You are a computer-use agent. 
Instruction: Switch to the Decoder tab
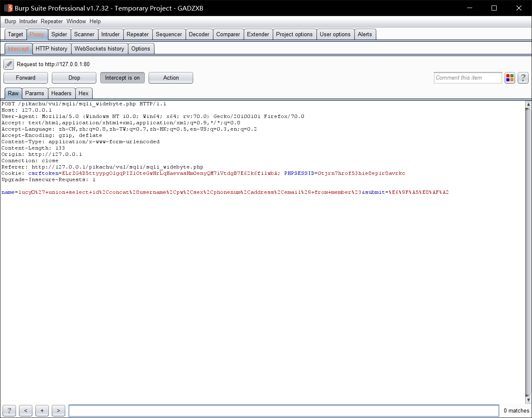tap(199, 35)
